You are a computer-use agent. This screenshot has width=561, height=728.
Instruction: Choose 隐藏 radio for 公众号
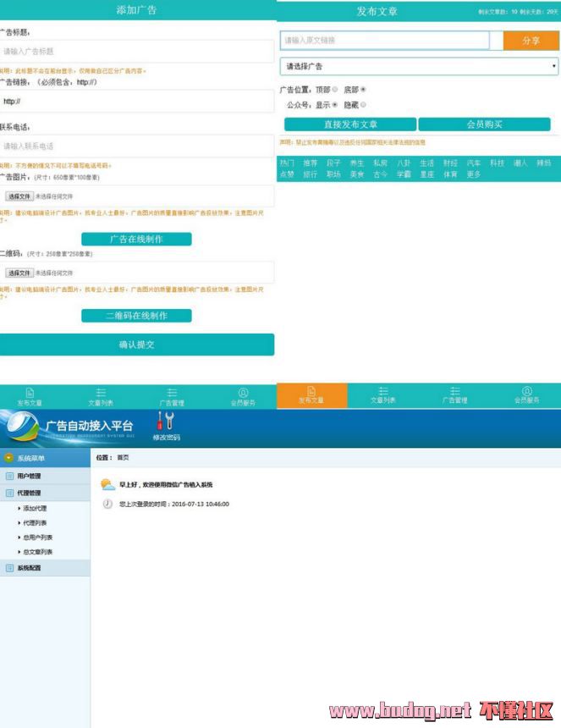click(363, 105)
